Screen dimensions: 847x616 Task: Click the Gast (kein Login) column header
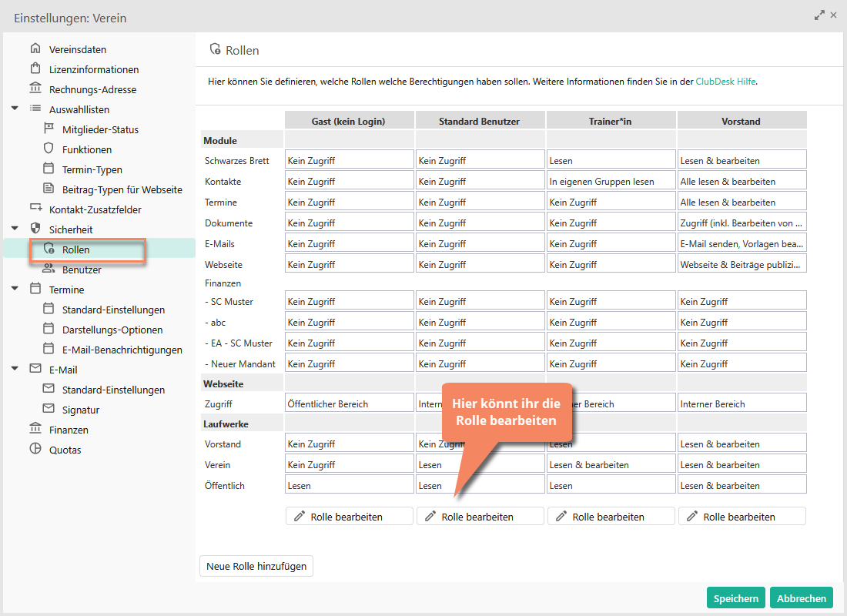[x=349, y=120]
